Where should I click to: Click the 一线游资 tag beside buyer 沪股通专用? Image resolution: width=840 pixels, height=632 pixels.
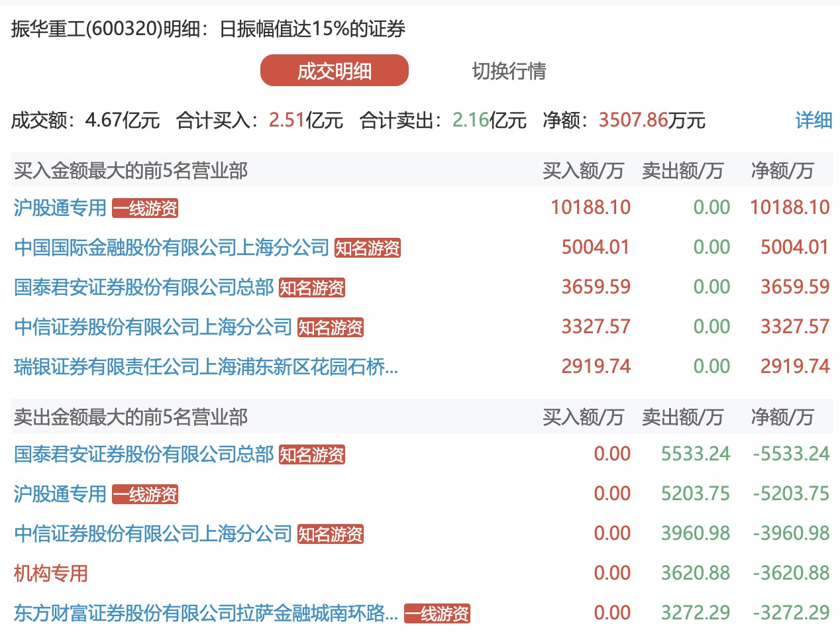point(145,209)
